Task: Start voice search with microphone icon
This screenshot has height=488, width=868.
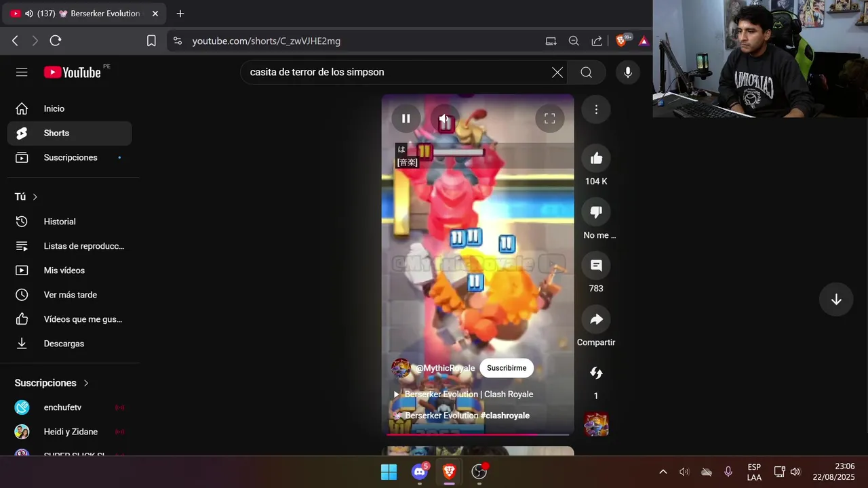Action: [x=628, y=73]
